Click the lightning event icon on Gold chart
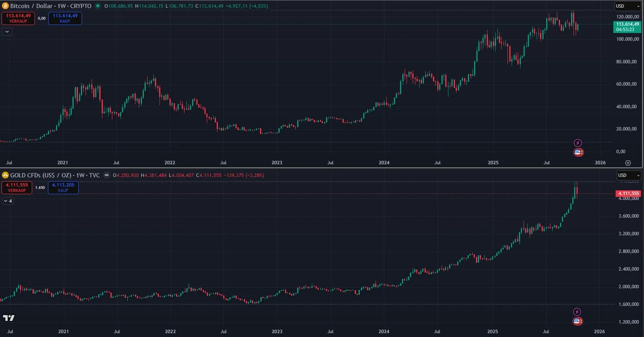Screen dimensions: 644x337 (x=577, y=312)
